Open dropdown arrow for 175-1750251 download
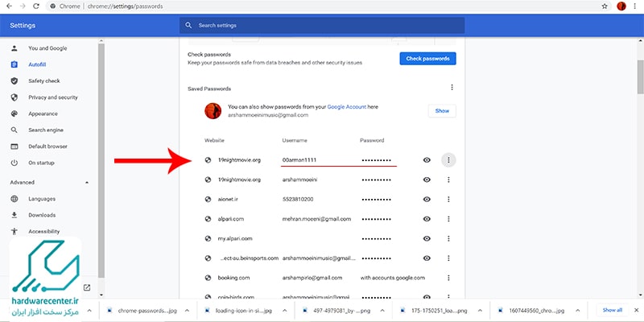 [x=478, y=311]
